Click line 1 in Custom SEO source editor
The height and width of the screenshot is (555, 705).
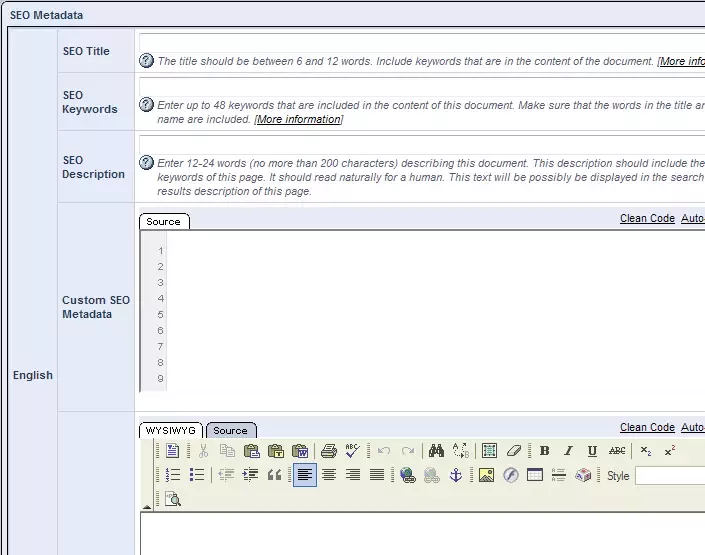point(435,251)
